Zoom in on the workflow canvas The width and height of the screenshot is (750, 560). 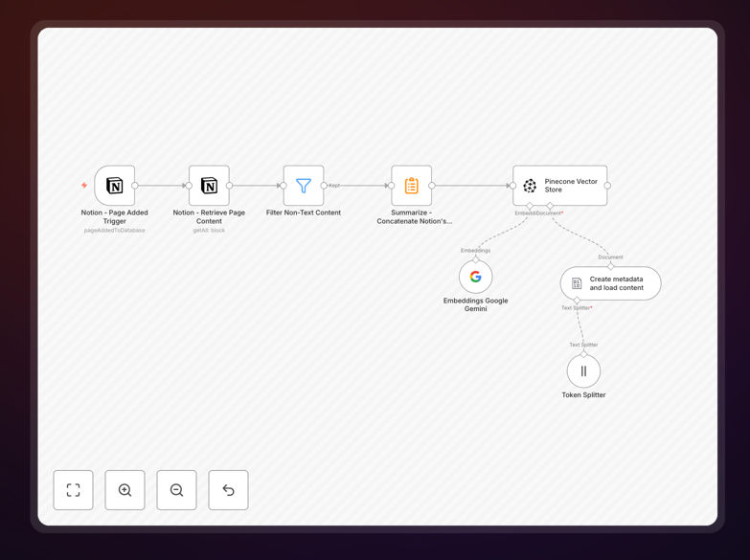125,490
